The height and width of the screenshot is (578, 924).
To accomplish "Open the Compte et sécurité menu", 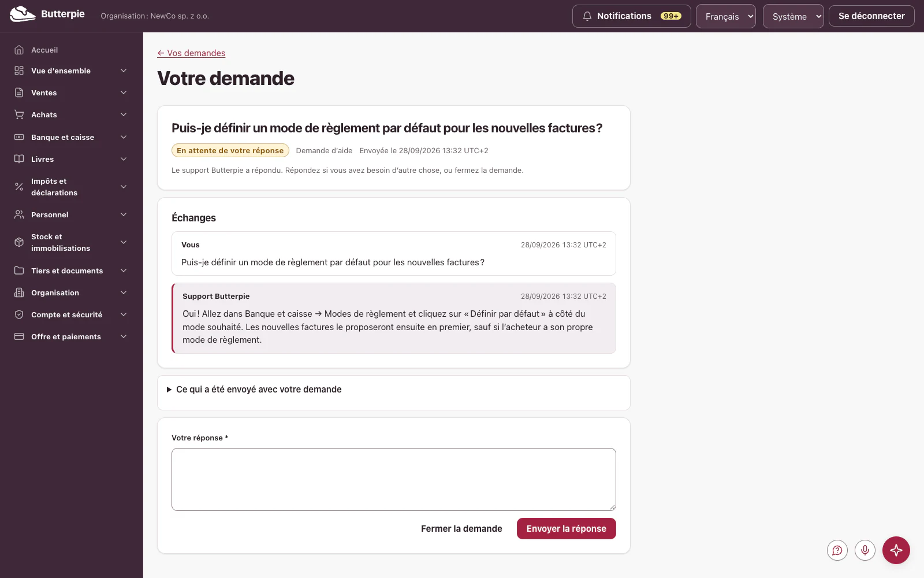I will 72,314.
